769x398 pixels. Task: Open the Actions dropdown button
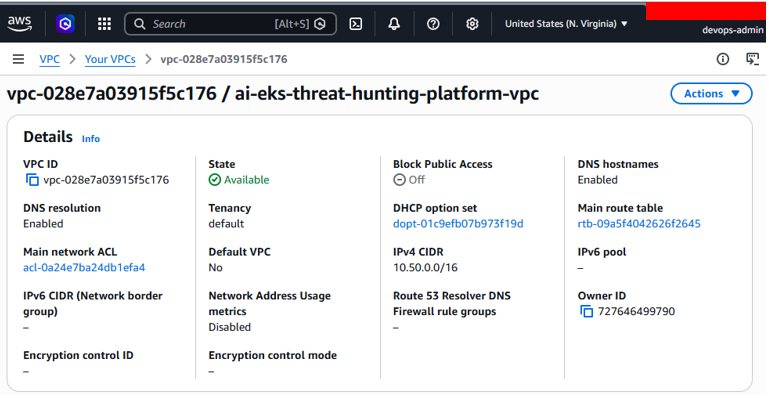pyautogui.click(x=711, y=94)
